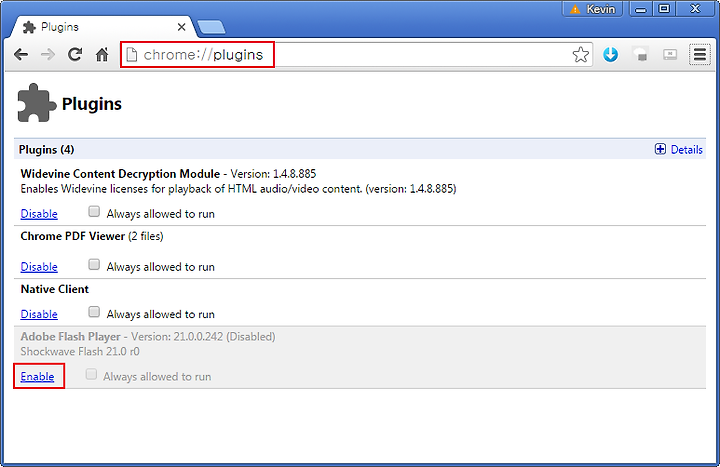
Task: Click the Kevin profile button
Action: pyautogui.click(x=592, y=9)
